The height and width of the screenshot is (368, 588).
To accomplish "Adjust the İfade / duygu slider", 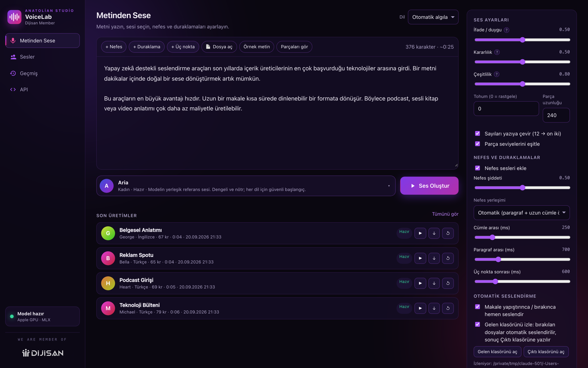I will [x=522, y=40].
